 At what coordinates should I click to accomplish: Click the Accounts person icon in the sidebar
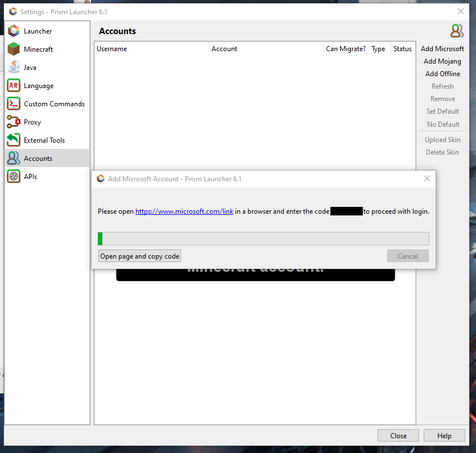13,158
